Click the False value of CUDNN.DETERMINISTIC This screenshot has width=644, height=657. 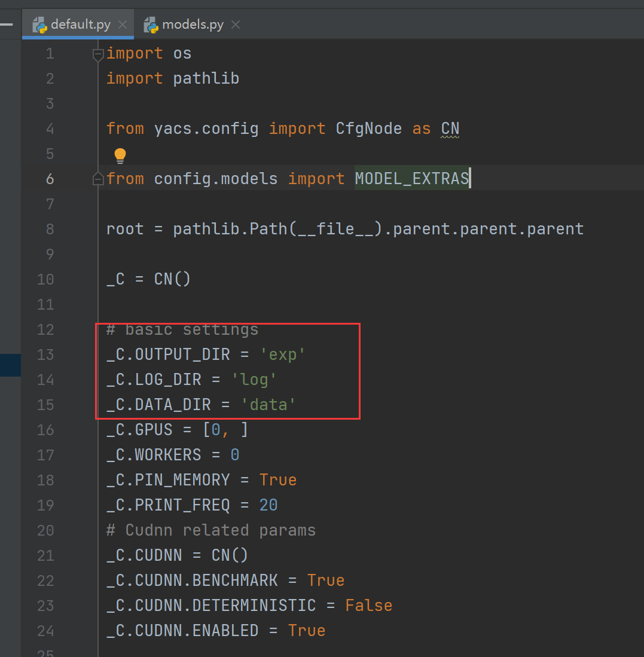[x=369, y=606]
